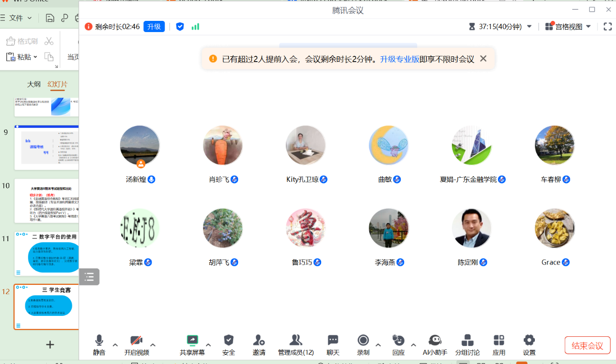Open the Chat (聊天) icon
Image resolution: width=616 pixels, height=364 pixels.
click(333, 341)
